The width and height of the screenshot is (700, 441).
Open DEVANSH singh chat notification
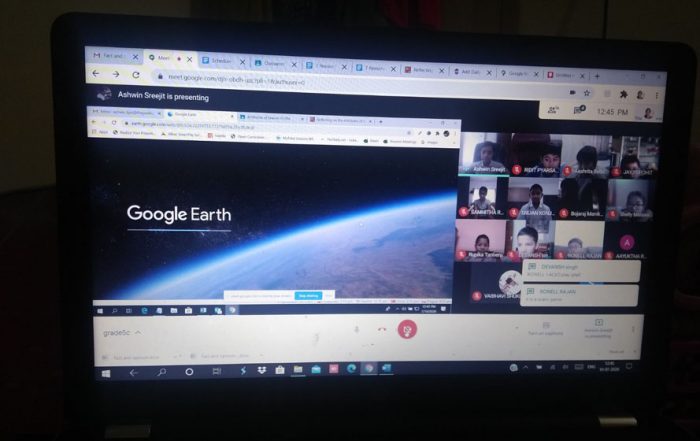581,271
